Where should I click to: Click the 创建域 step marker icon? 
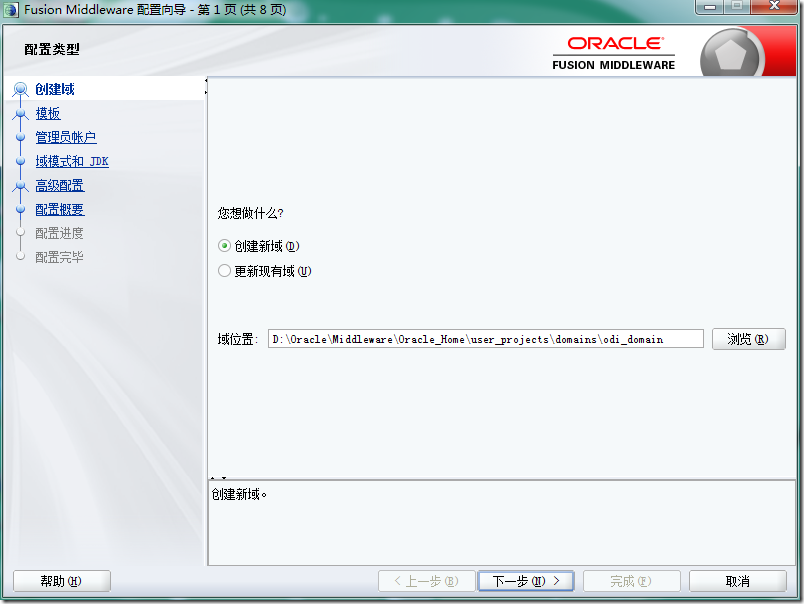[x=21, y=90]
